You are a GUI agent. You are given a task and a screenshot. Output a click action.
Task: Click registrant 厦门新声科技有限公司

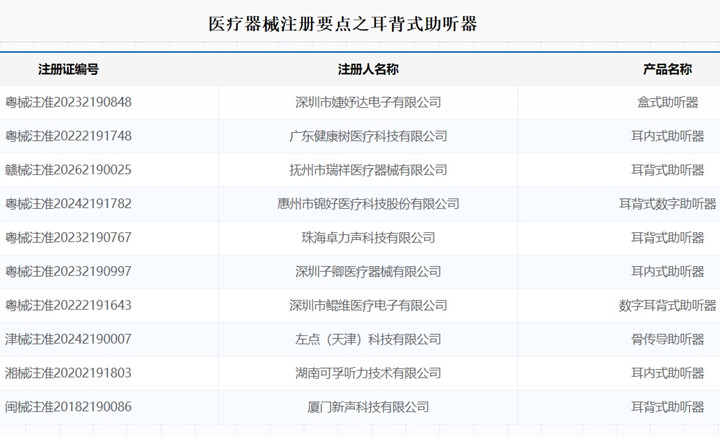368,407
